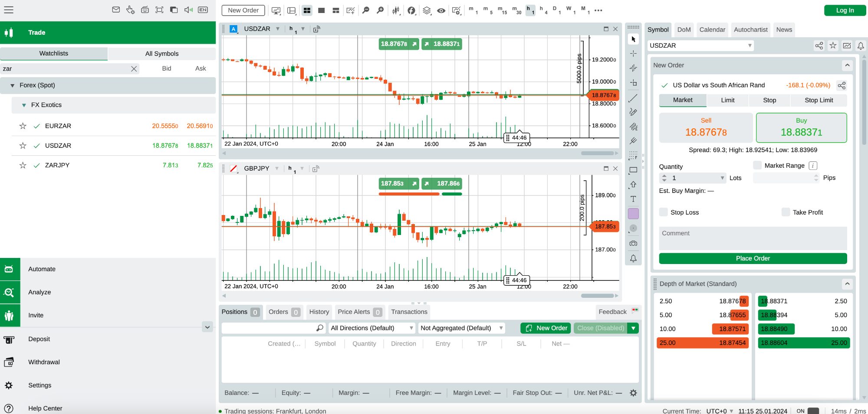Pick the purple drawing color swatch

633,214
